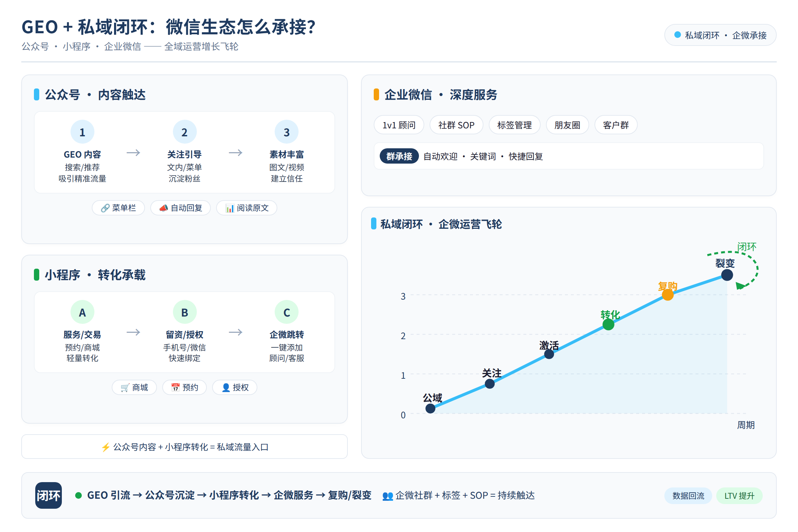Image resolution: width=798 pixels, height=532 pixels.
Task: Click the megaphone icon in 自动回复 chip
Action: 164,208
